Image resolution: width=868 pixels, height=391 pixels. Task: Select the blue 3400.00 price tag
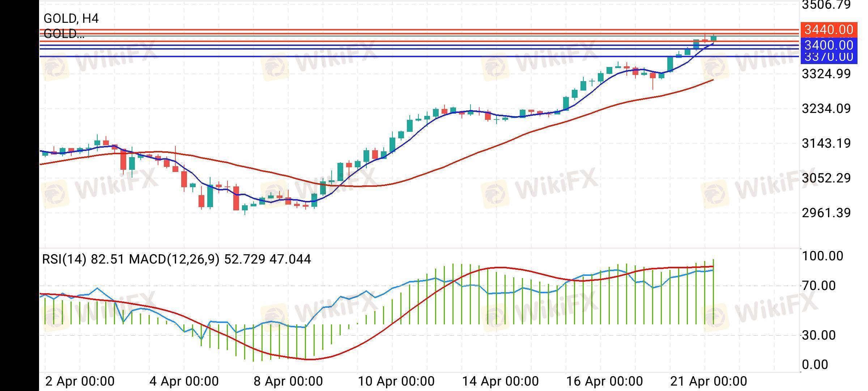(829, 45)
